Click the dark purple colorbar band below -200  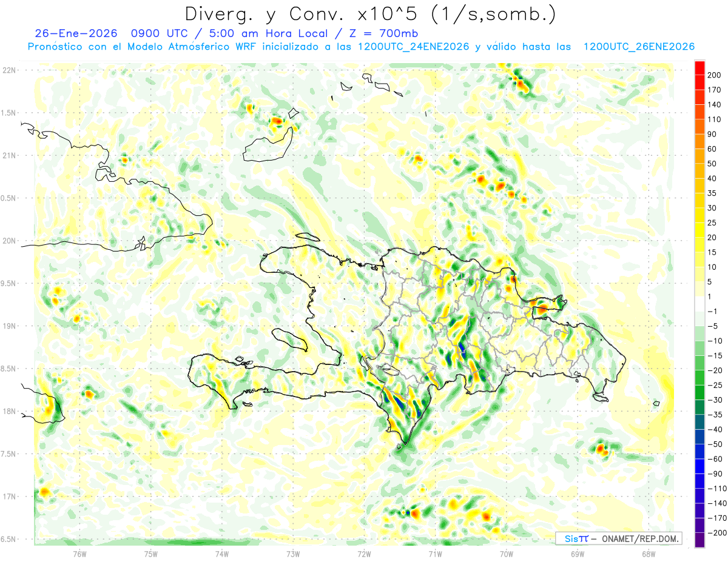pyautogui.click(x=699, y=540)
